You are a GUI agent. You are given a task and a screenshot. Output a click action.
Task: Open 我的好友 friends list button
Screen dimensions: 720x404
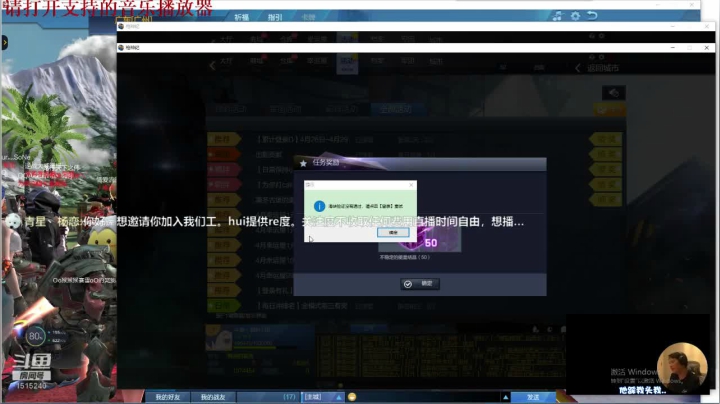pyautogui.click(x=168, y=397)
